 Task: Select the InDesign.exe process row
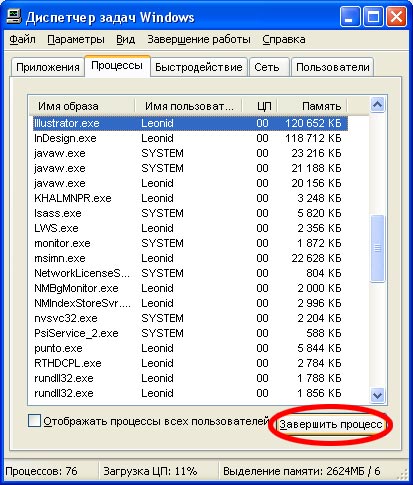[x=190, y=138]
